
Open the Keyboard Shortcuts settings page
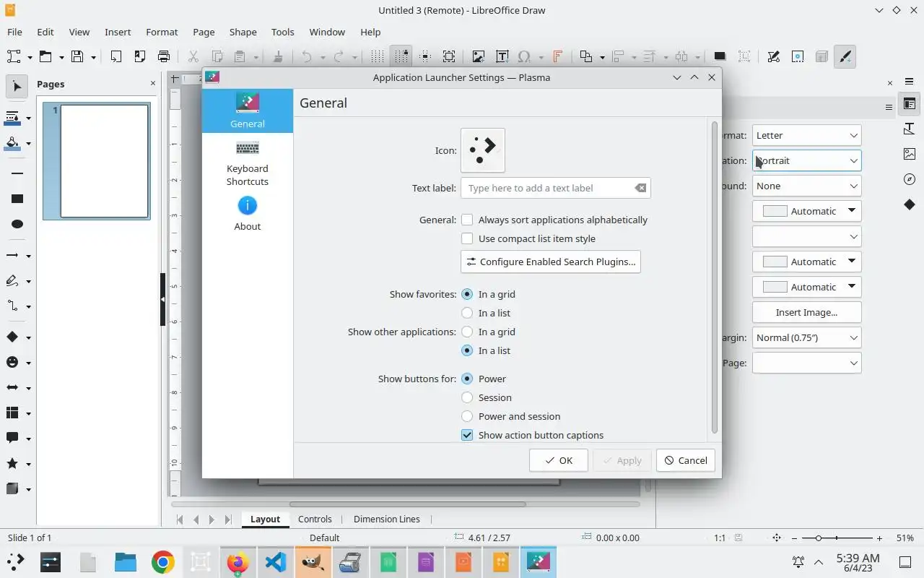tap(248, 164)
